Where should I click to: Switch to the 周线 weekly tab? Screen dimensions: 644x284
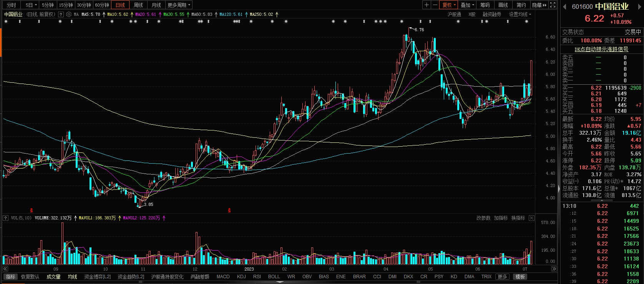coord(138,5)
